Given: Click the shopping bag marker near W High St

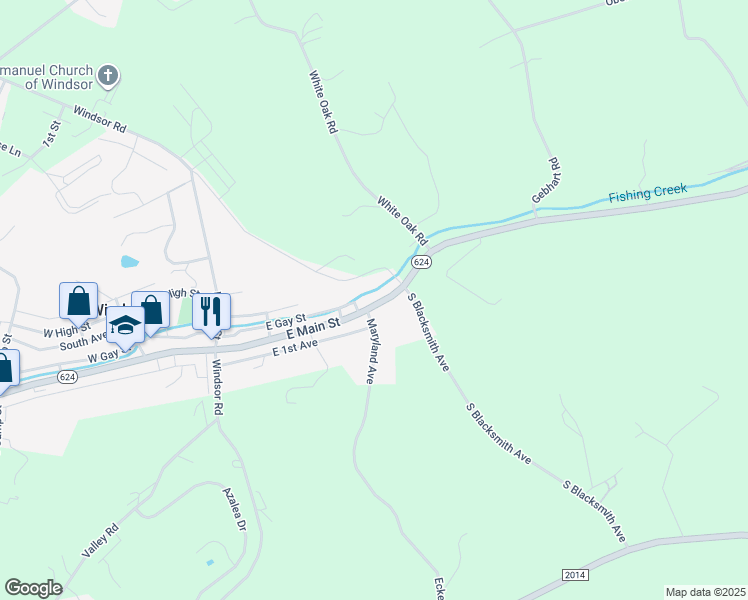Looking at the screenshot, I should (x=79, y=302).
